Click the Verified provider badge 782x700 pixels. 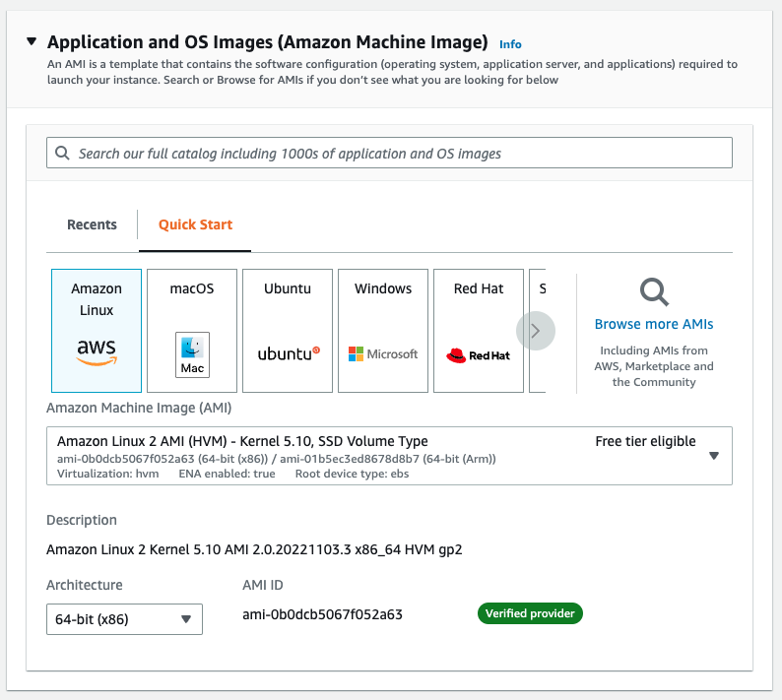[531, 613]
